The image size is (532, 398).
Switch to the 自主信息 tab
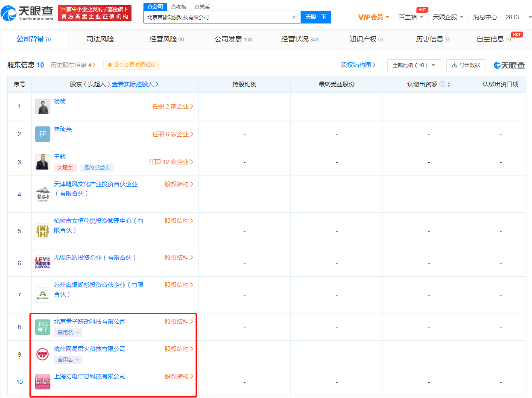(494, 39)
